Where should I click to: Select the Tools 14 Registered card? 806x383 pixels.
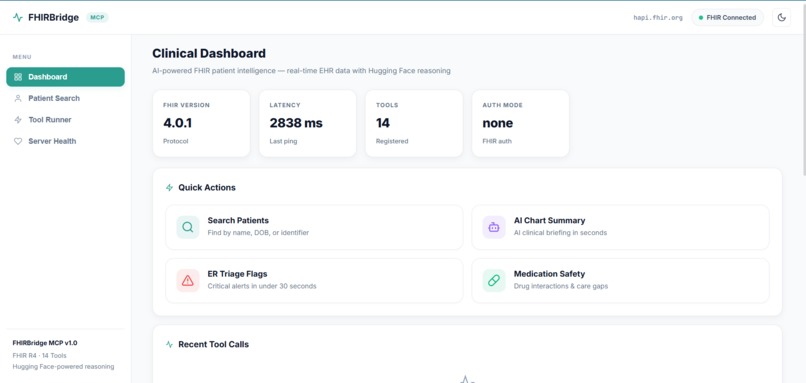click(x=414, y=123)
